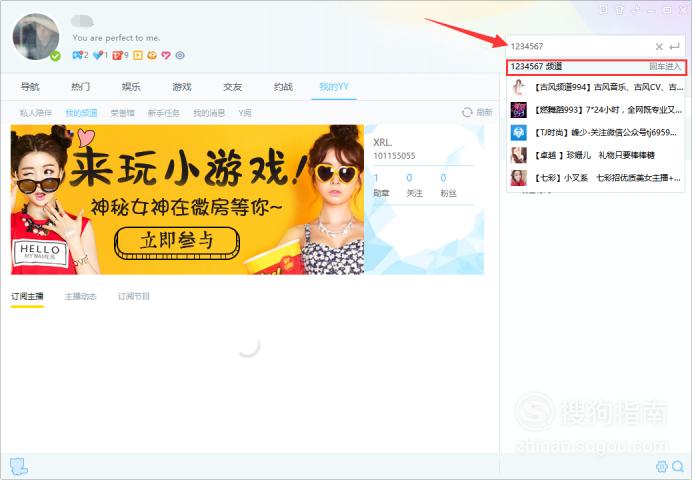Switch to the 热门 tab
The image size is (692, 480).
point(80,86)
